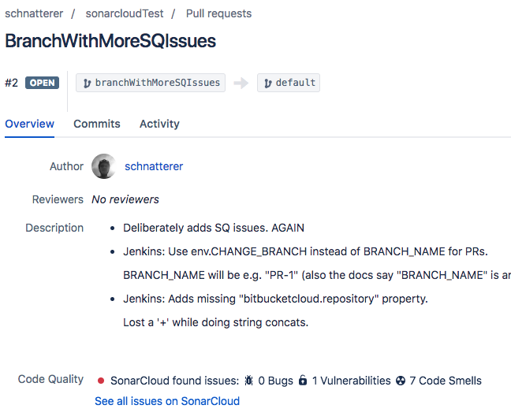Image resolution: width=511 pixels, height=420 pixels.
Task: Click the arrow between source and target branches
Action: pos(241,83)
